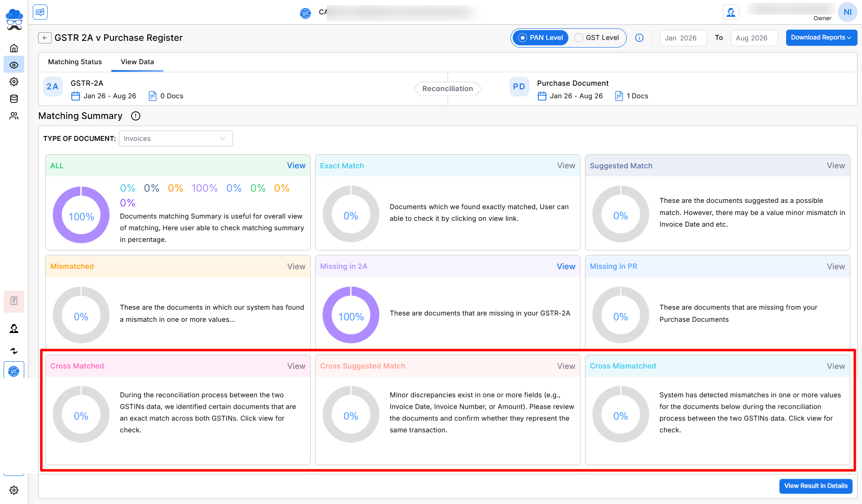Open View link on Missing in PR card
Viewport: 862px width, 504px height.
click(x=836, y=267)
